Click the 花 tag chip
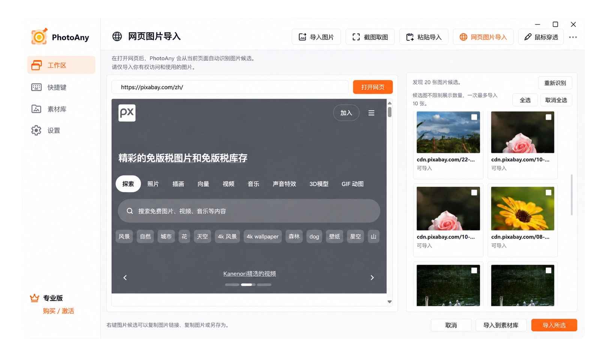This screenshot has height=364, width=607. coord(184,237)
